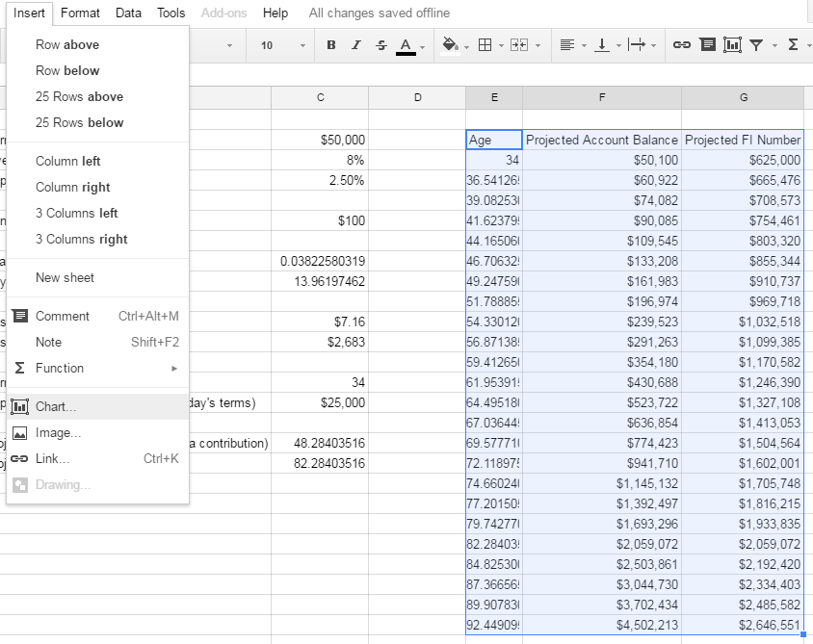Click the fill color paint bucket

tap(449, 45)
